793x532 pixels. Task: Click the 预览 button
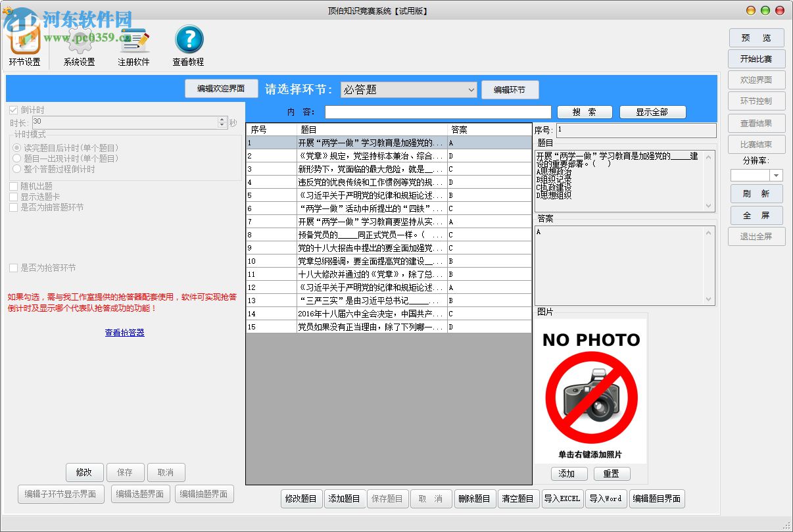(756, 37)
